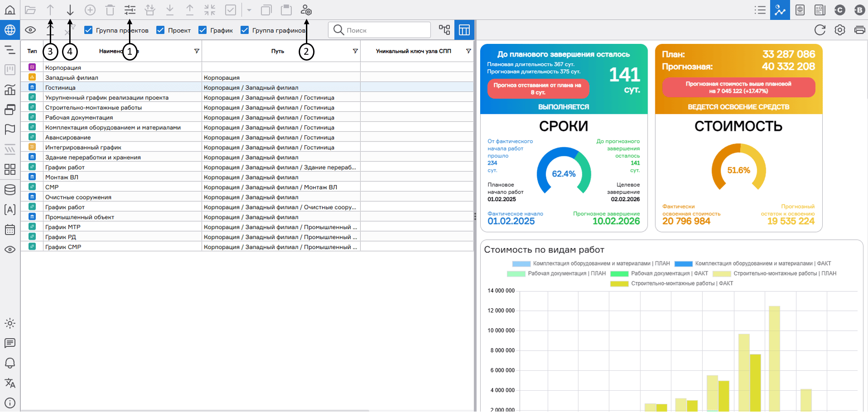
Task: Select the Строительно-монтажные работы row
Action: point(93,108)
